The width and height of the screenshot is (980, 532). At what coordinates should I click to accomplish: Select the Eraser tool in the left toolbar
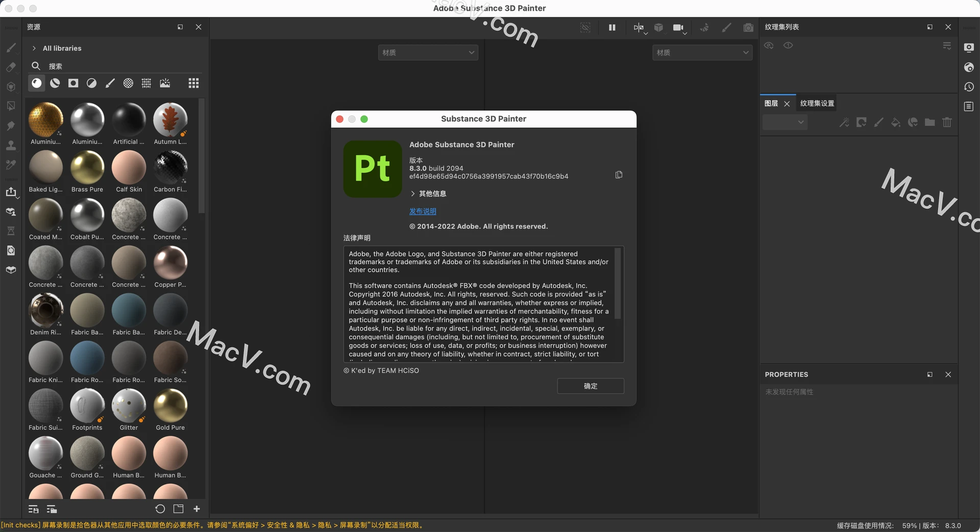(x=11, y=67)
